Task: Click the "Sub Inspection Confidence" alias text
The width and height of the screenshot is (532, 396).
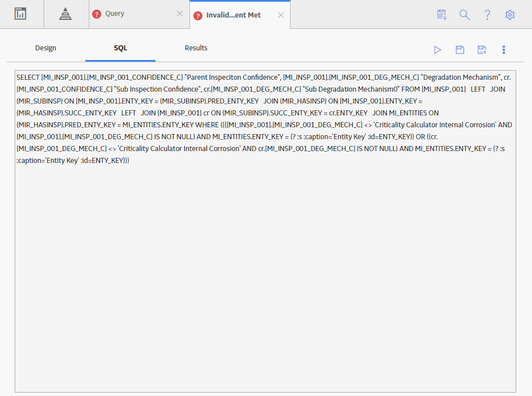Action: click(x=158, y=89)
